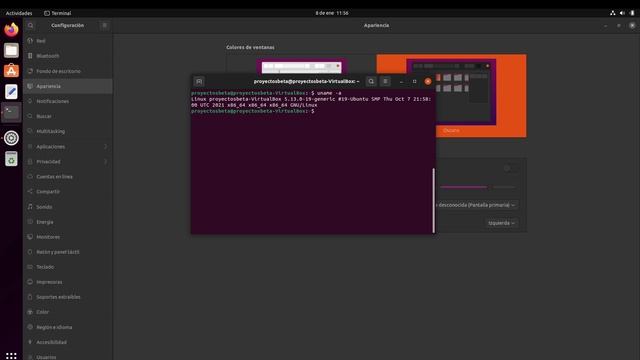The image size is (640, 360).
Task: Show Applications grid in dock
Action: click(11, 356)
